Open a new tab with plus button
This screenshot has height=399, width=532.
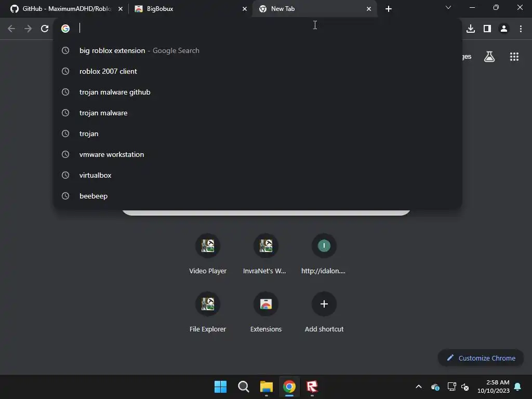389,9
